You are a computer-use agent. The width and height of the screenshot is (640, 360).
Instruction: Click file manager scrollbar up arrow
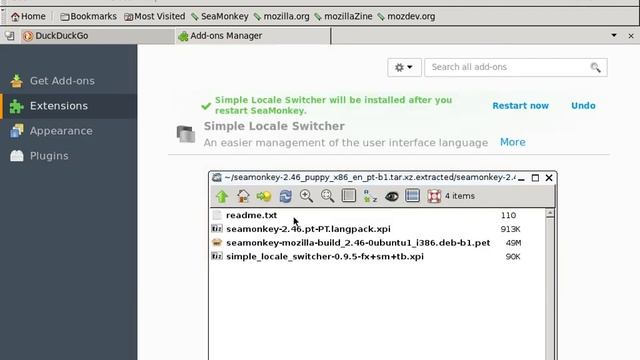550,213
